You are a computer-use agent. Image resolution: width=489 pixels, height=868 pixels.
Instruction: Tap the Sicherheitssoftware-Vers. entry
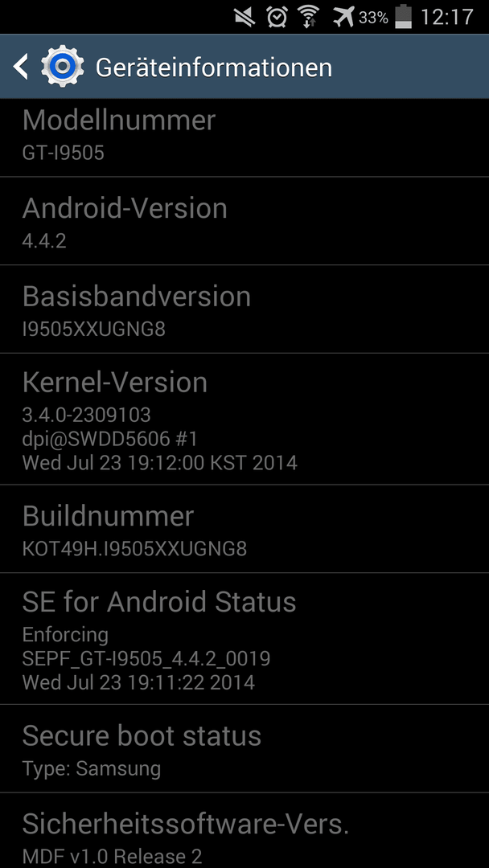pos(244,830)
